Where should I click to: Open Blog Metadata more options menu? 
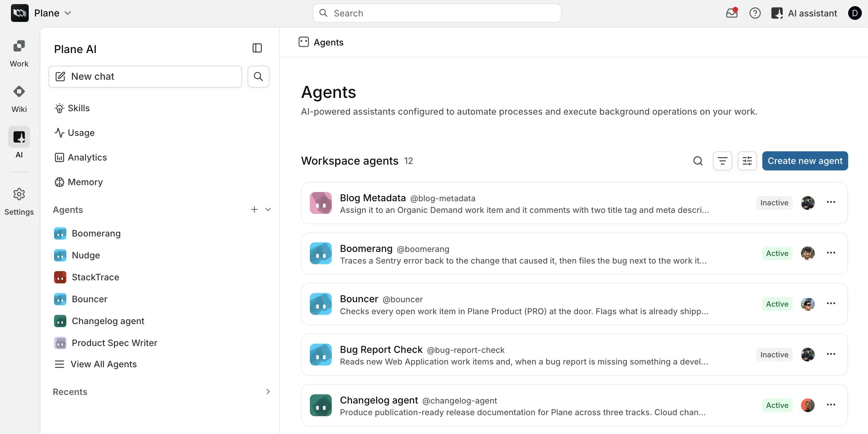[x=831, y=202]
